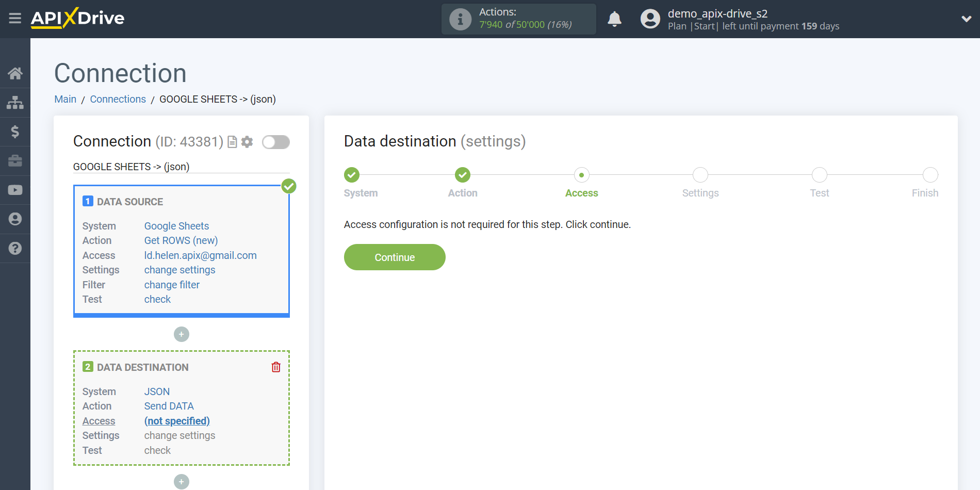Viewport: 980px width, 490px height.
Task: Click data source green checkmark badge
Action: 289,186
